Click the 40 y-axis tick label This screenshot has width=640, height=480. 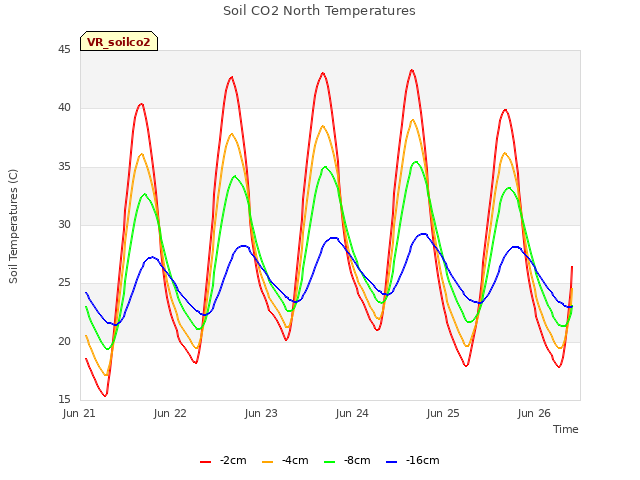64,108
